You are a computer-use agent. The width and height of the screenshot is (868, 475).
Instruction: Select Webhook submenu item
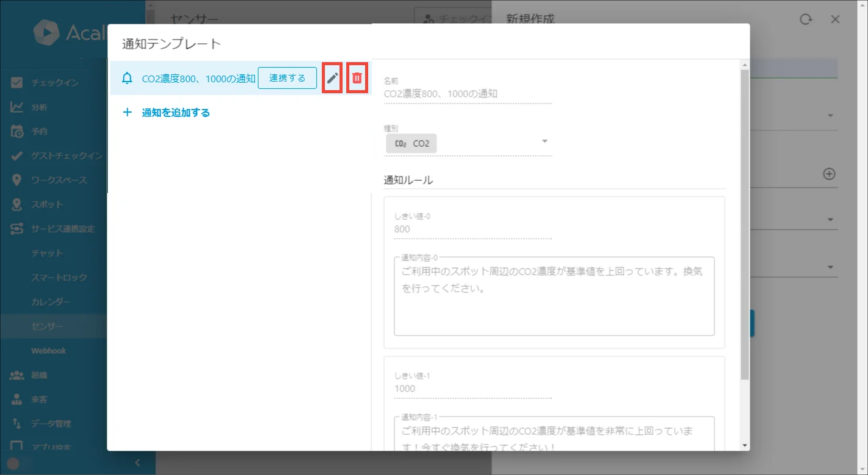[49, 351]
